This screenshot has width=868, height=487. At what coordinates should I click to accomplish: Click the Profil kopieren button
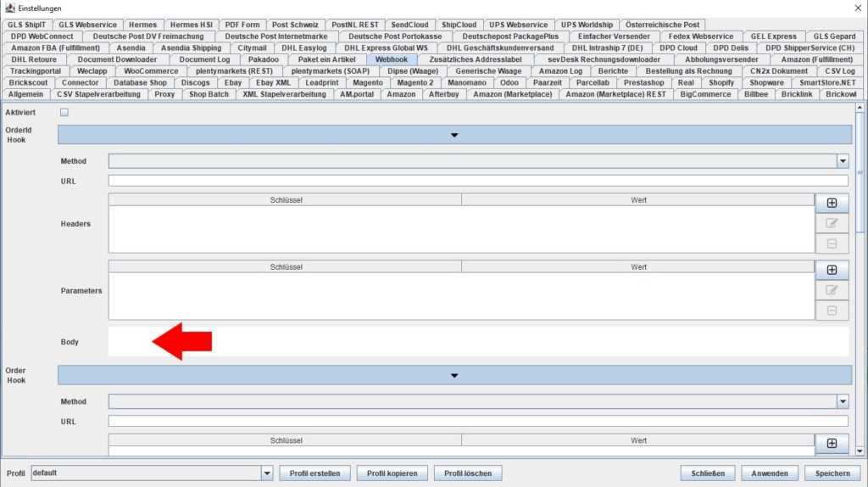pos(392,473)
